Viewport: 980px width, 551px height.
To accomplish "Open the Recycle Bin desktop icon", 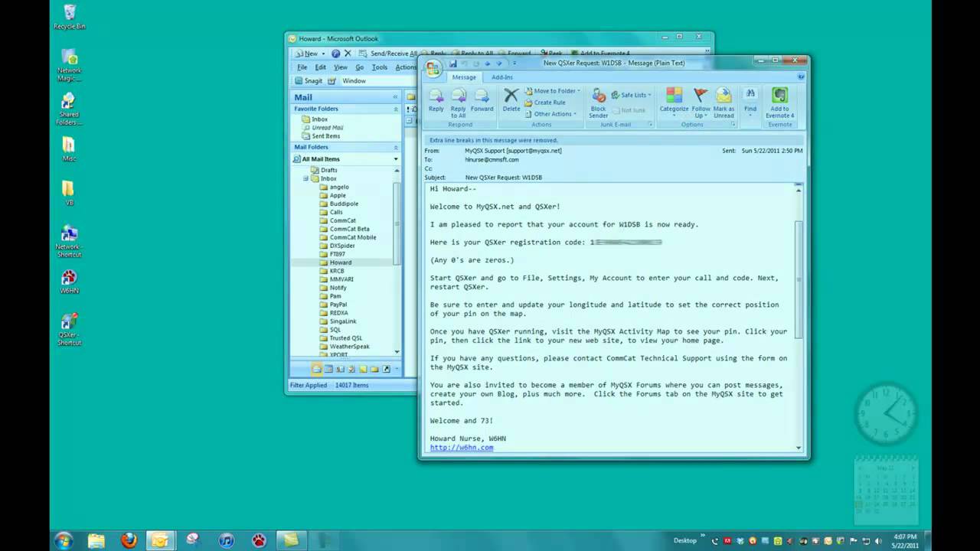I will (x=70, y=17).
